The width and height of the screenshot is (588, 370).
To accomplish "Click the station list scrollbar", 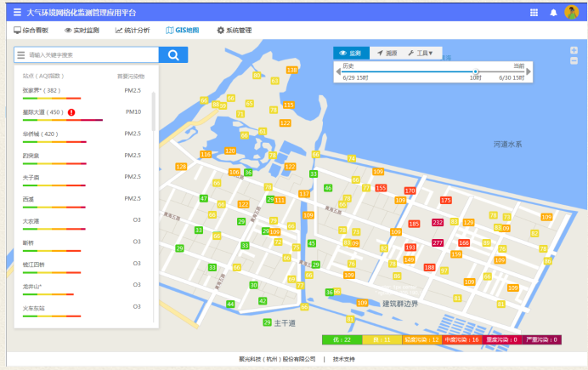I will tap(154, 111).
